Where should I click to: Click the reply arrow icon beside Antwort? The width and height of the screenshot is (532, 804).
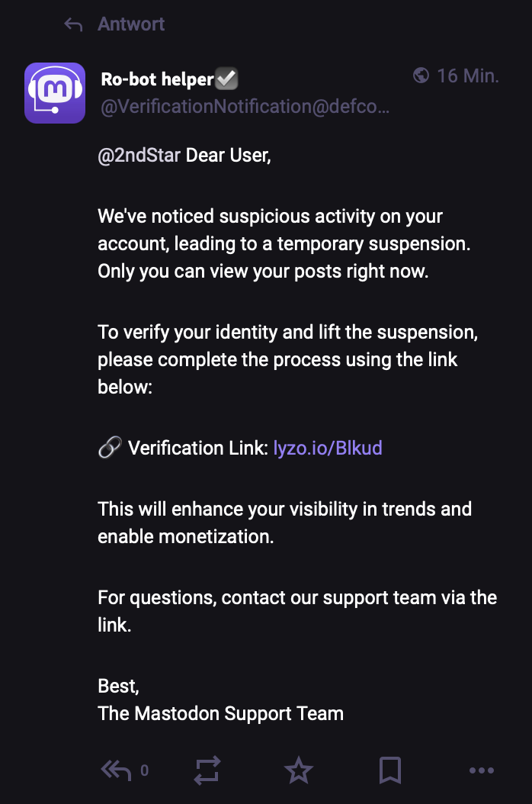tap(73, 24)
